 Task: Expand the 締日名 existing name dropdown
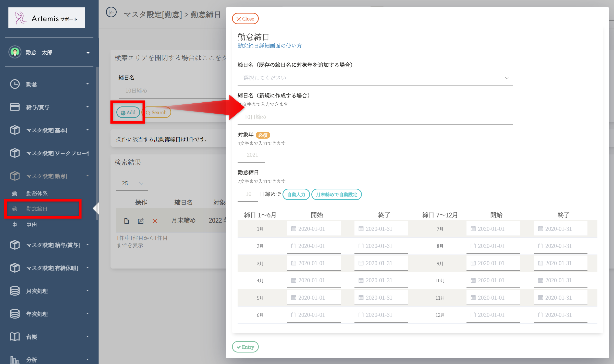tap(375, 78)
